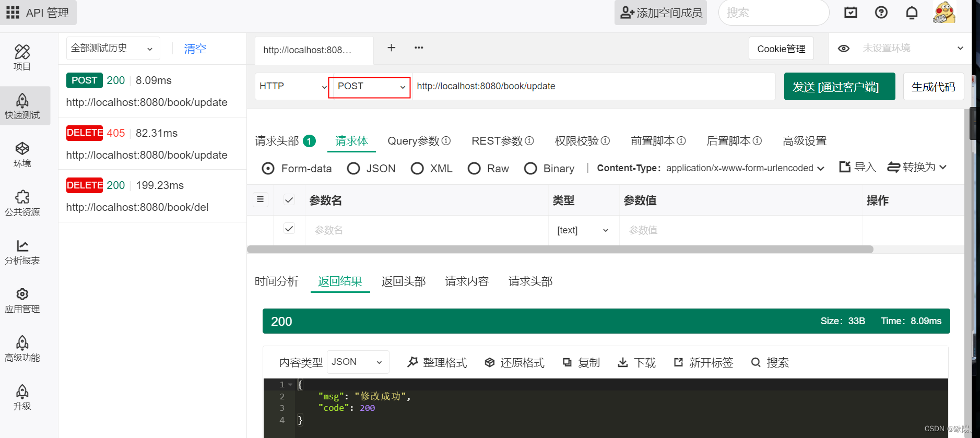Toggle the environment eye visibility icon
Viewport: 980px width, 438px height.
click(844, 48)
